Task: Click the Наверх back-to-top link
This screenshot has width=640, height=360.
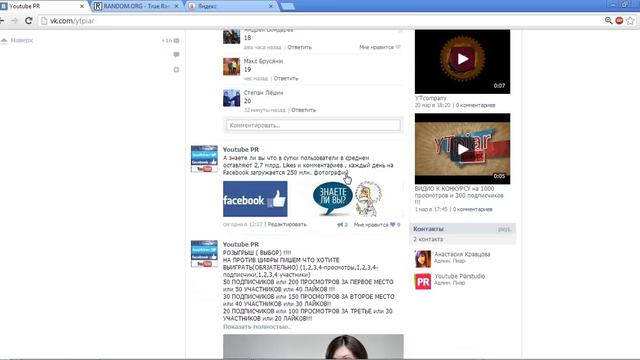Action: click(x=22, y=40)
